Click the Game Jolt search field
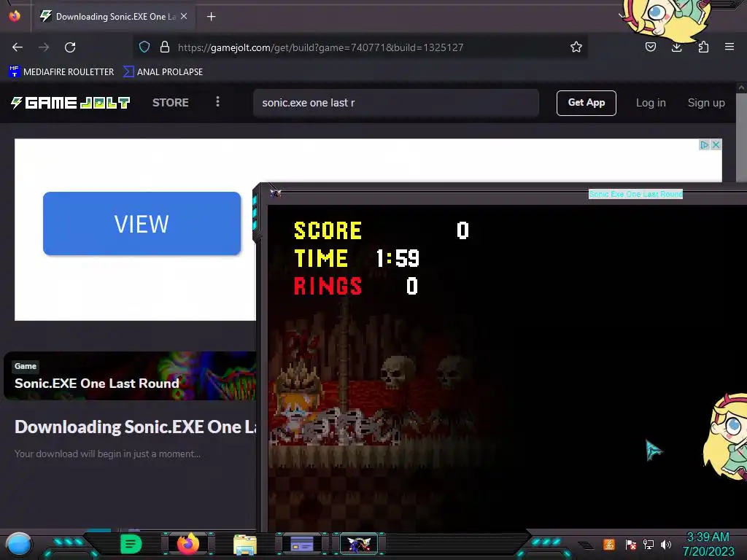This screenshot has height=560, width=747. pyautogui.click(x=396, y=103)
